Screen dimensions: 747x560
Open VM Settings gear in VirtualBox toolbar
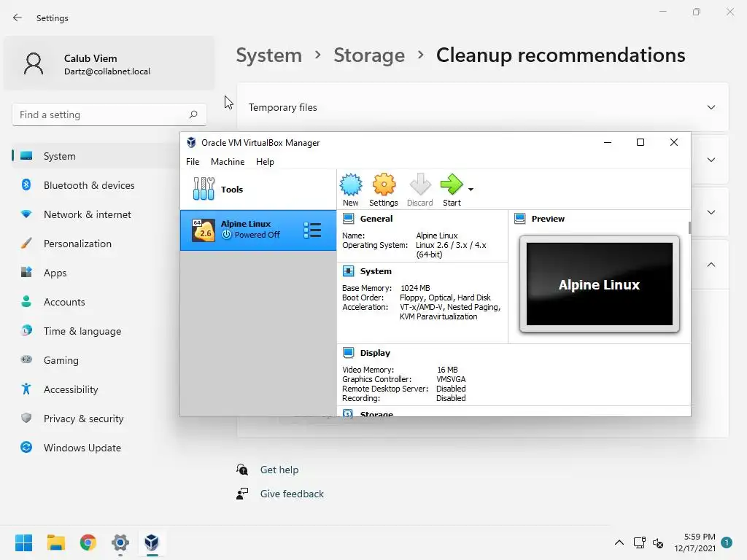384,190
